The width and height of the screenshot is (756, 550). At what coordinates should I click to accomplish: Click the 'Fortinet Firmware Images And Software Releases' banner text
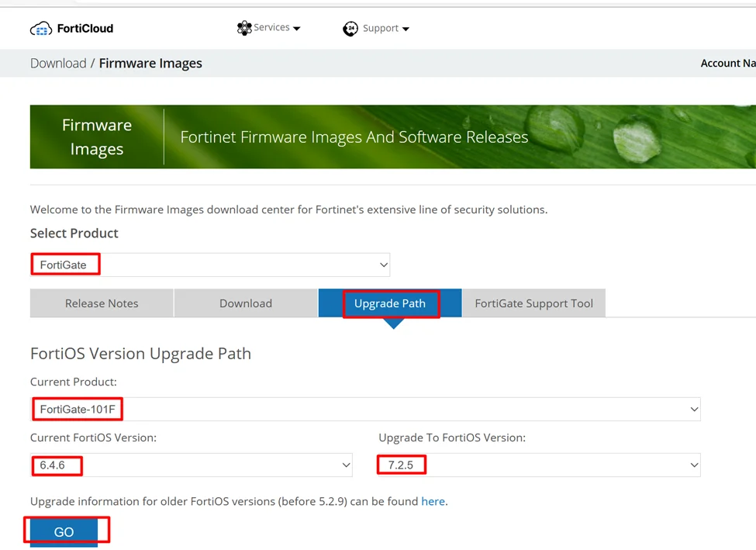[354, 137]
